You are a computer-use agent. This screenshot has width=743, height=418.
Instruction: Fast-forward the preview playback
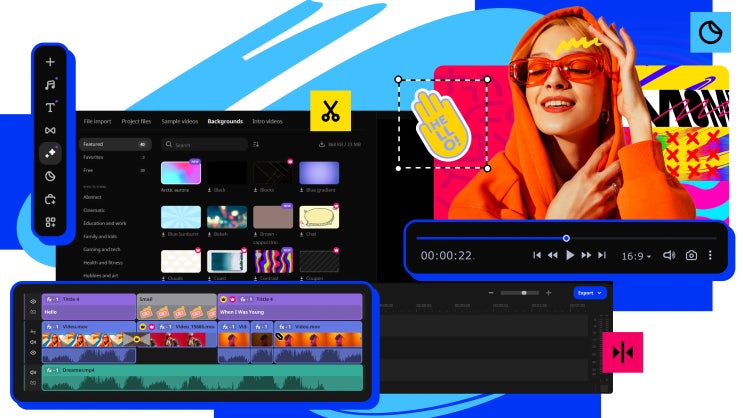(x=586, y=255)
